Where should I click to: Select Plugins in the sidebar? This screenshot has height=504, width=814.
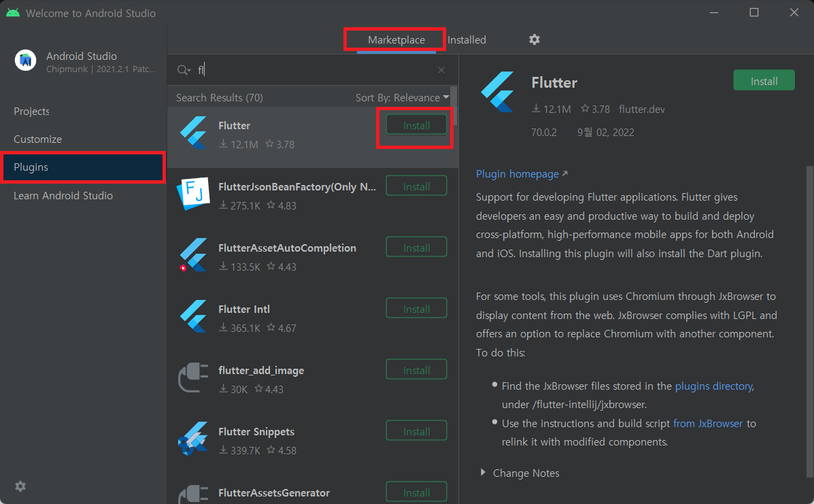click(x=83, y=167)
